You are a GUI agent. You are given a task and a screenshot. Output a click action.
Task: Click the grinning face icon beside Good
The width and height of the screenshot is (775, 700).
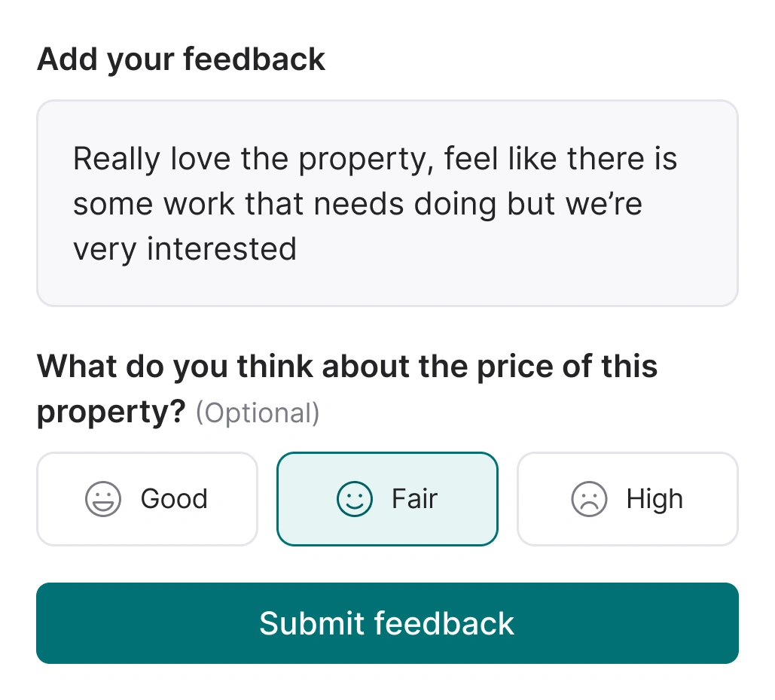pos(103,499)
